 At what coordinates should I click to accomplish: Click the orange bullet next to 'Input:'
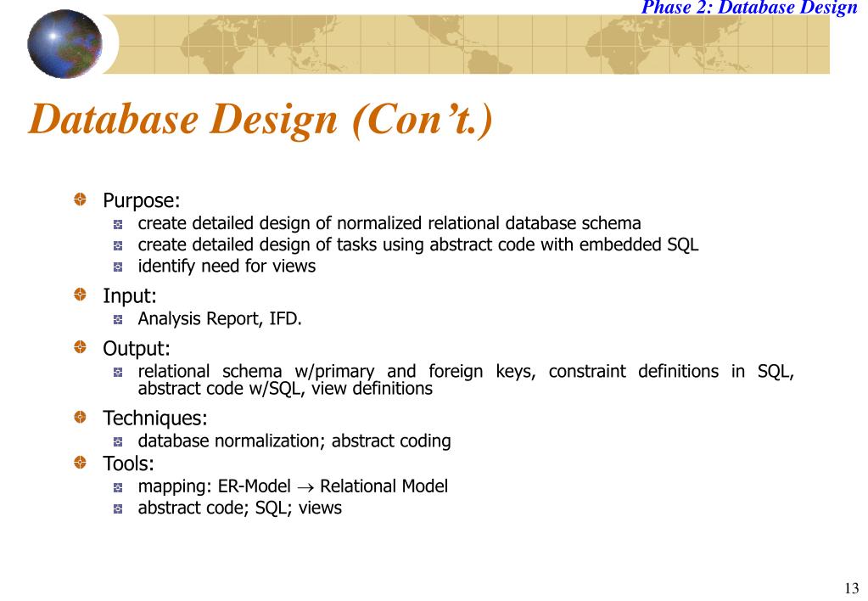point(81,295)
